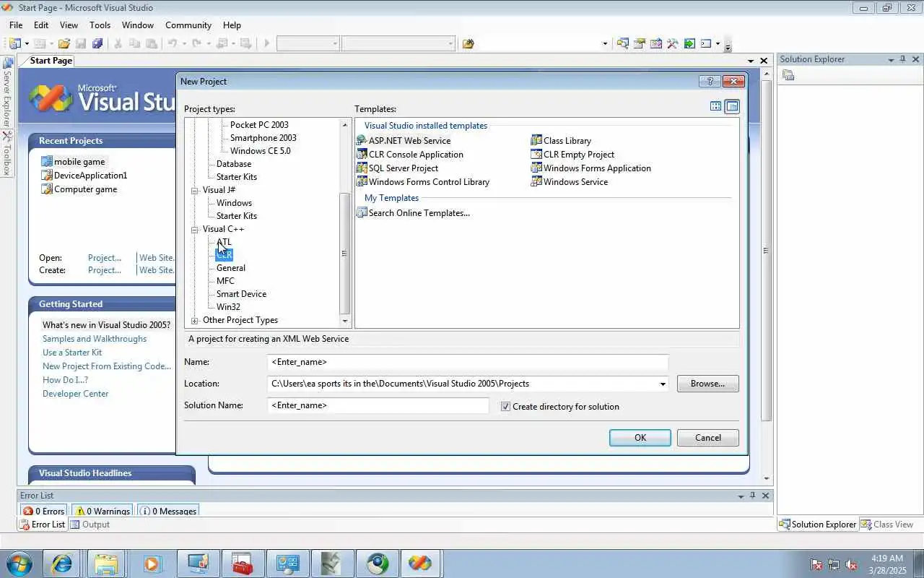
Task: Select the ASP.NET Web Service template
Action: tap(404, 141)
